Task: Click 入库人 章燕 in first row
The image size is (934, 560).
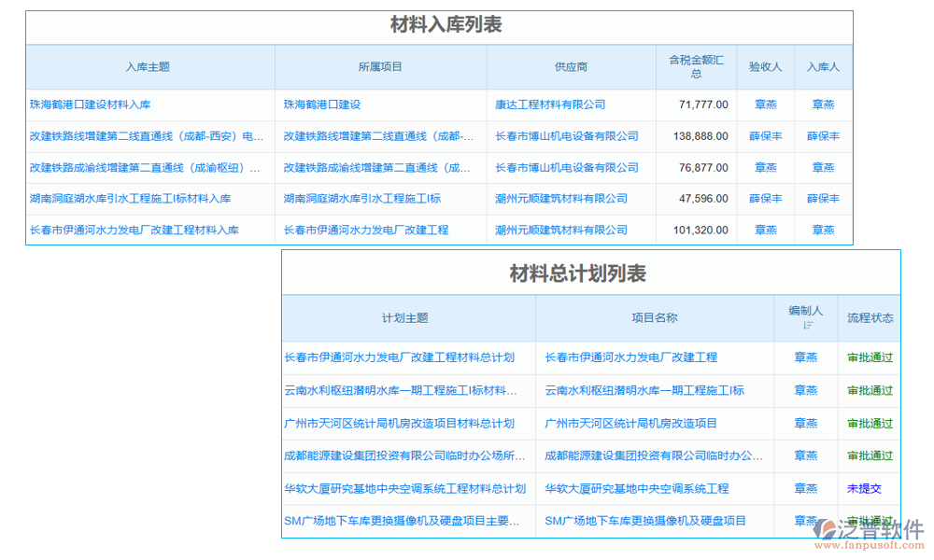Action: pyautogui.click(x=822, y=105)
